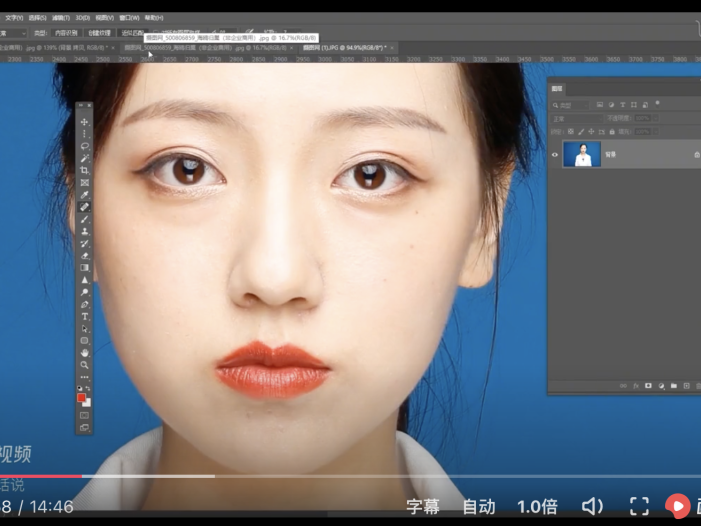
Task: Click the red foreground color swatch
Action: point(81,397)
